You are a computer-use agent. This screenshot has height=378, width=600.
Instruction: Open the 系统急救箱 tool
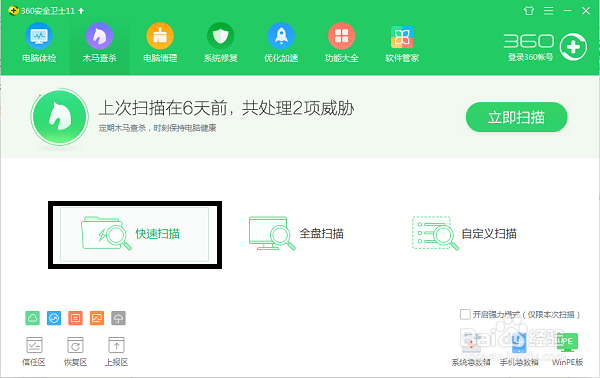click(471, 349)
